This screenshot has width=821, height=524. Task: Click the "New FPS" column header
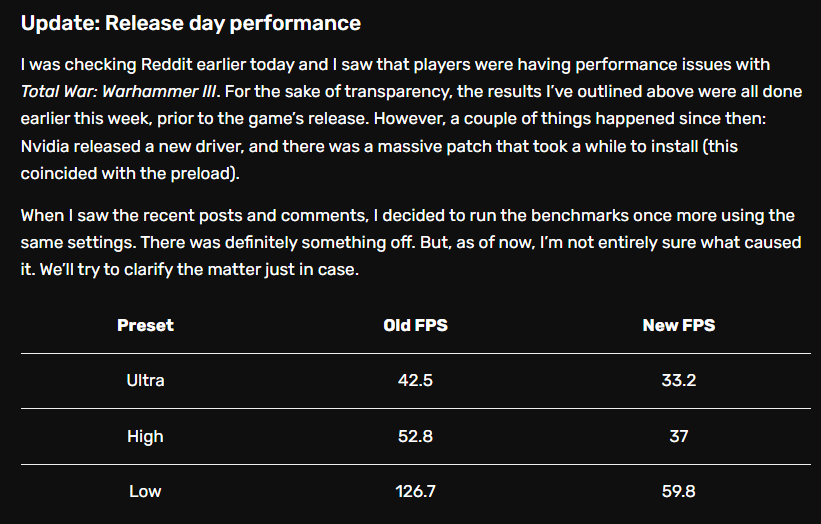click(x=679, y=325)
